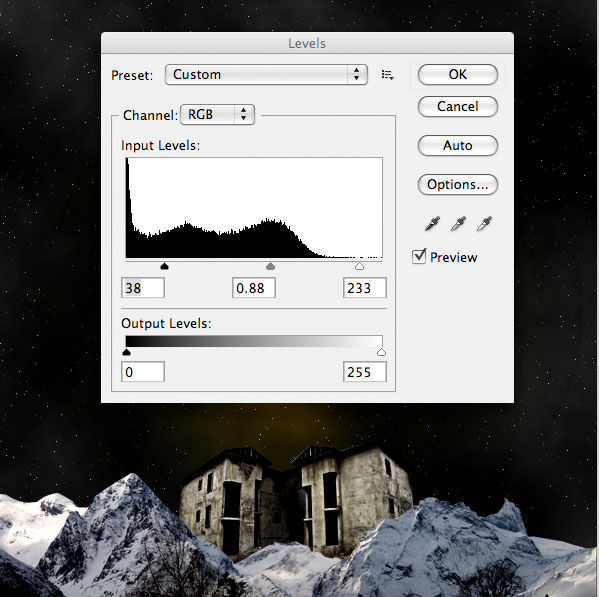The image size is (599, 597).
Task: Click the midtone input field showing 0.88
Action: (x=254, y=288)
